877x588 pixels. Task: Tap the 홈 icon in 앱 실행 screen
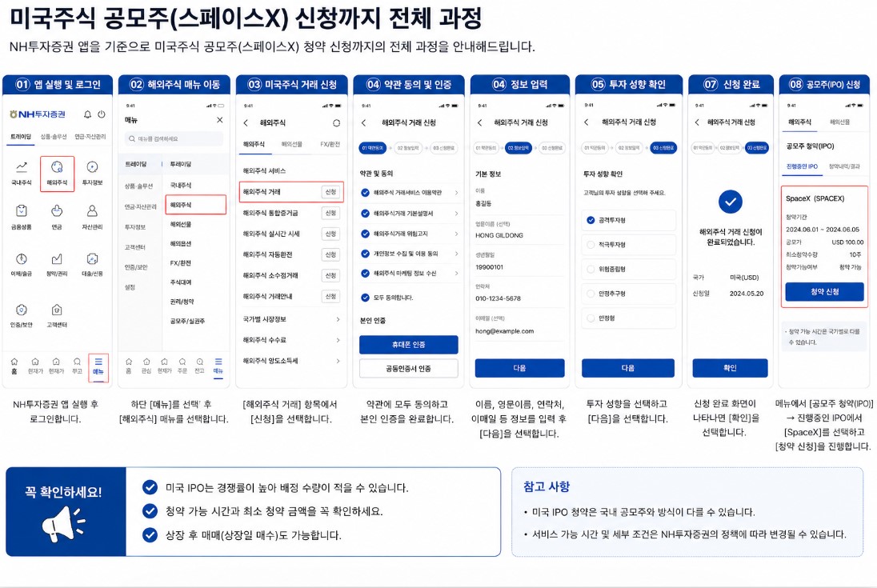coord(14,362)
